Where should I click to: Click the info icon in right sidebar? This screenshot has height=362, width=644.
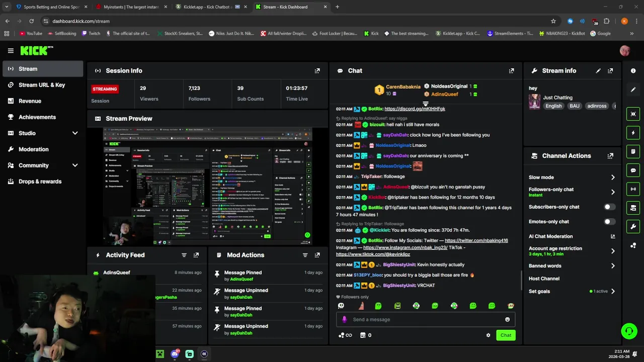click(x=633, y=71)
